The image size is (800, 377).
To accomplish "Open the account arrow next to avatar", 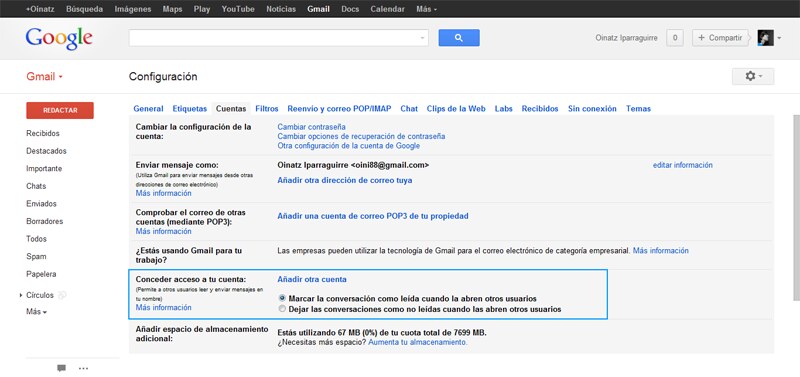I will tap(779, 38).
